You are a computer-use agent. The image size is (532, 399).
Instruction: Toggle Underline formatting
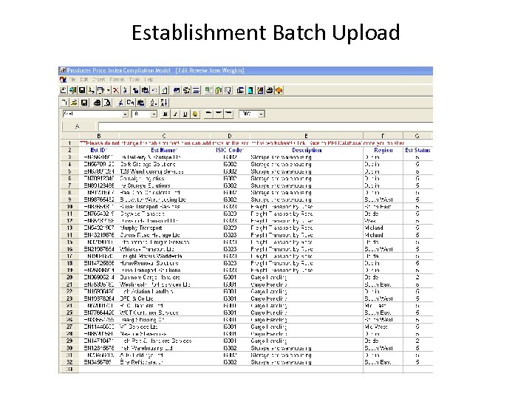point(185,114)
